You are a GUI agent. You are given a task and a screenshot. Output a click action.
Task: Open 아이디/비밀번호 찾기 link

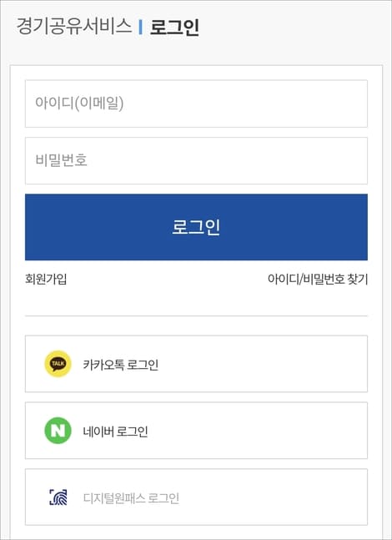pos(318,279)
